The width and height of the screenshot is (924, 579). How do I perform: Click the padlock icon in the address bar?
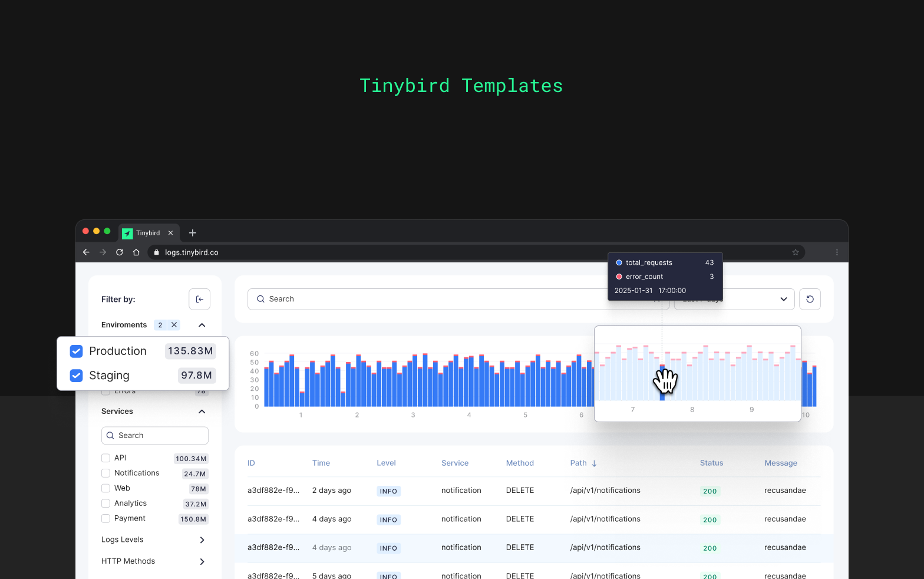(x=157, y=252)
